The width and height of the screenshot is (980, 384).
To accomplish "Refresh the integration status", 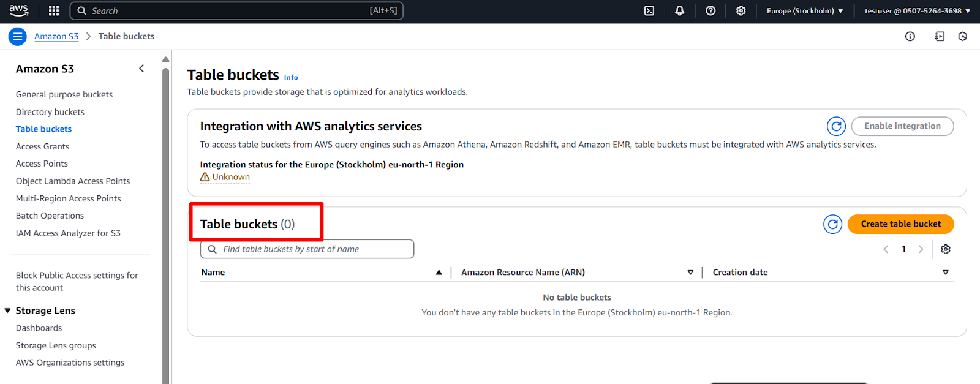I will (x=836, y=126).
